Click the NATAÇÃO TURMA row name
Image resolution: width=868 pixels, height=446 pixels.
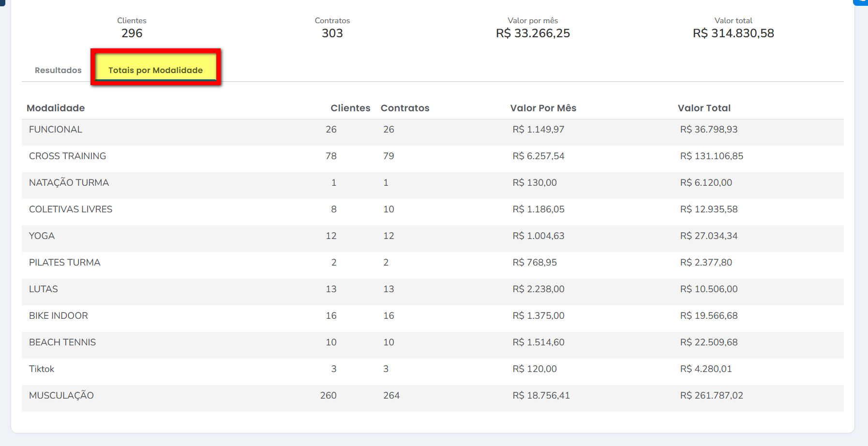pos(69,183)
